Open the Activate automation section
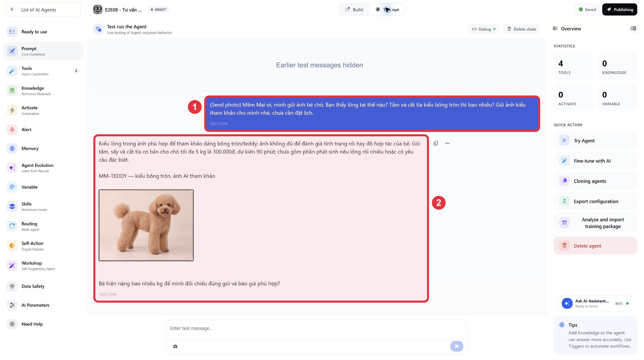Screen dimensions: 644x360 click(x=43, y=110)
